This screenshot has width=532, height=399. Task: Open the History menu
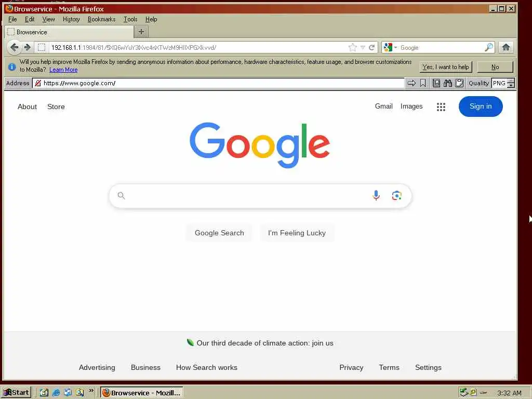(x=71, y=19)
